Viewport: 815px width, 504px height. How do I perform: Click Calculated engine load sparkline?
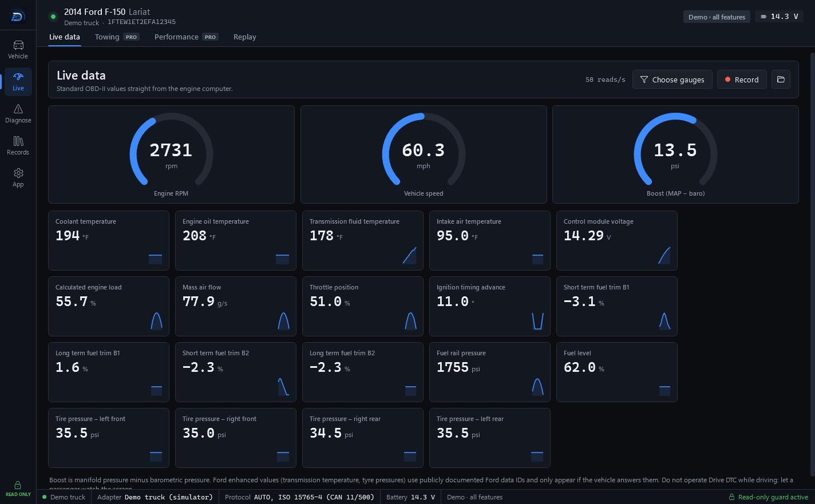[x=156, y=321]
